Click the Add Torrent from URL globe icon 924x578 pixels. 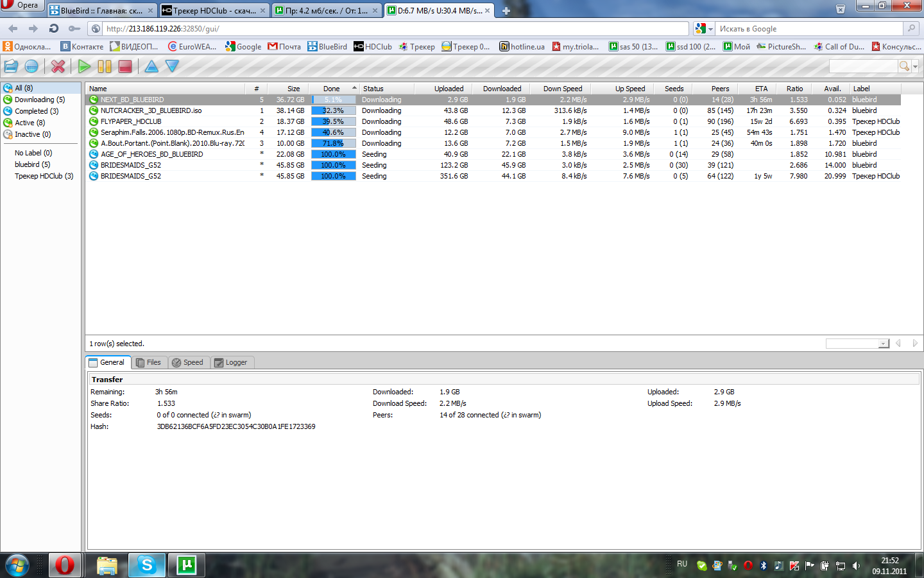pyautogui.click(x=31, y=66)
